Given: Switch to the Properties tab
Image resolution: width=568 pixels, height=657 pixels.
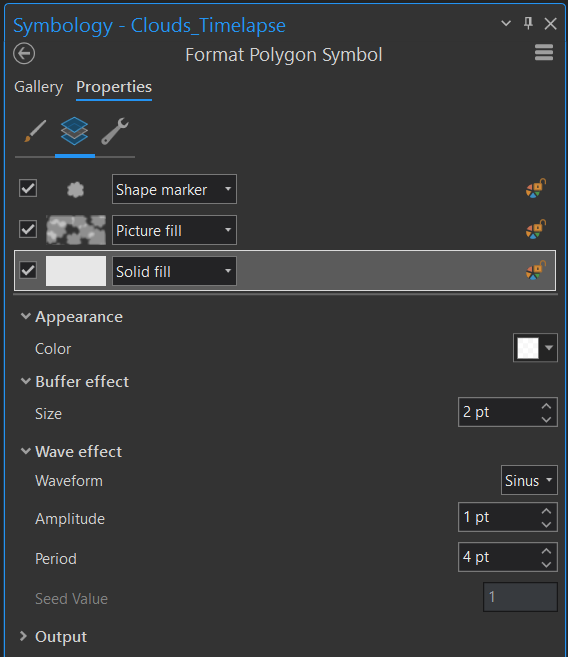Looking at the screenshot, I should pos(114,87).
